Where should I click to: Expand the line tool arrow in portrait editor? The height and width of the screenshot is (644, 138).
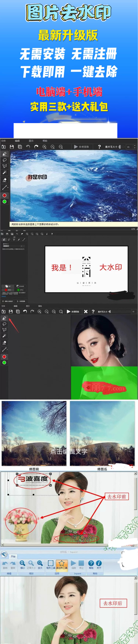(7, 349)
